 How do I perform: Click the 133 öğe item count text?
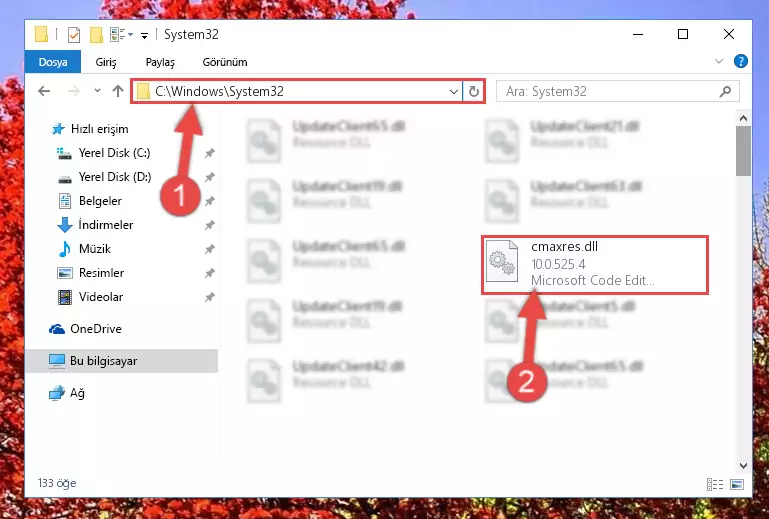(x=57, y=483)
